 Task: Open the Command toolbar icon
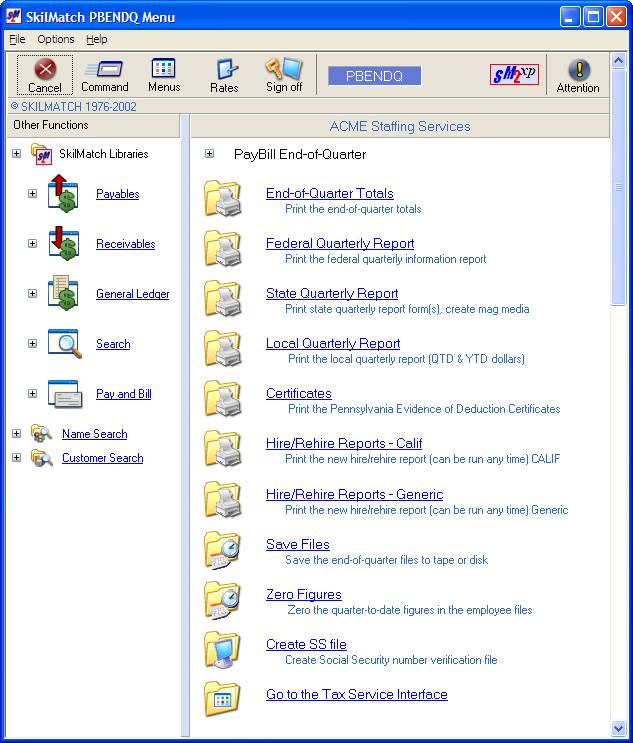coord(104,69)
